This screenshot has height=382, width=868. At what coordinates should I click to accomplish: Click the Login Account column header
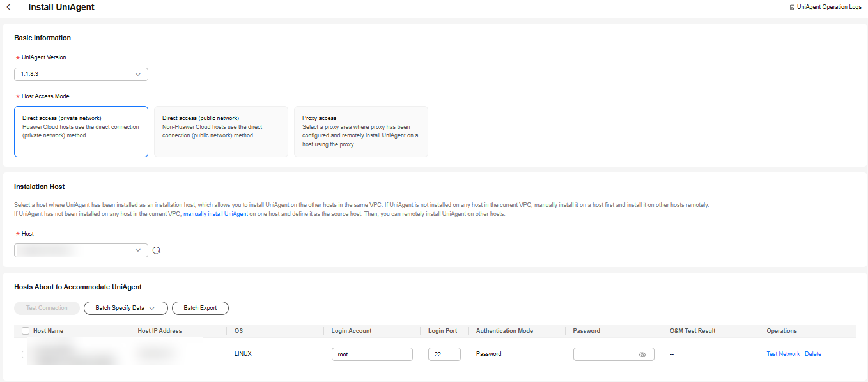(x=352, y=331)
